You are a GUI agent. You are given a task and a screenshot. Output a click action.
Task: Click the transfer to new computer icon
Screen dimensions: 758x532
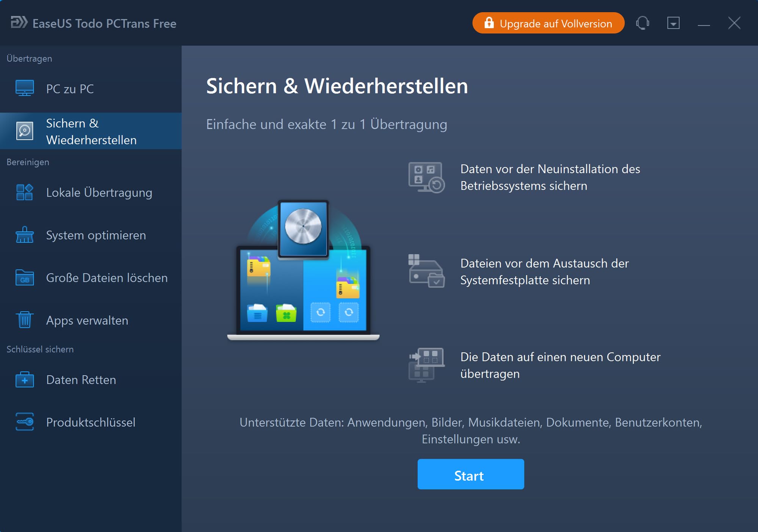coord(426,365)
